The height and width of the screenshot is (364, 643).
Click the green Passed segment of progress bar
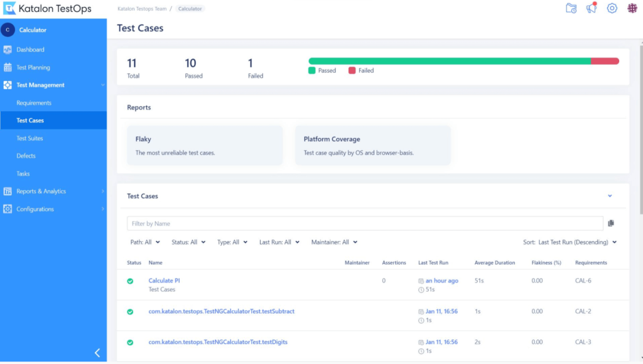click(450, 61)
